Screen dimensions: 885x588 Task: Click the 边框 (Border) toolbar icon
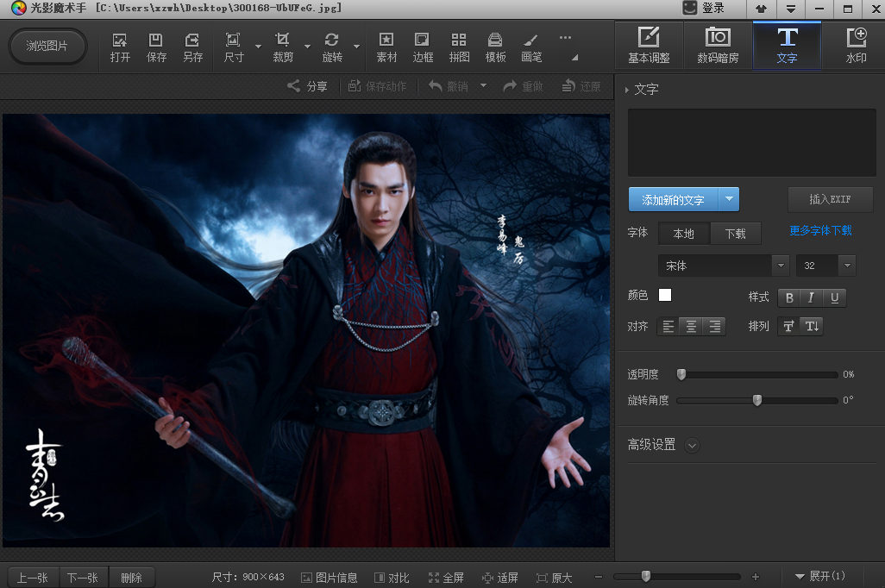(423, 47)
